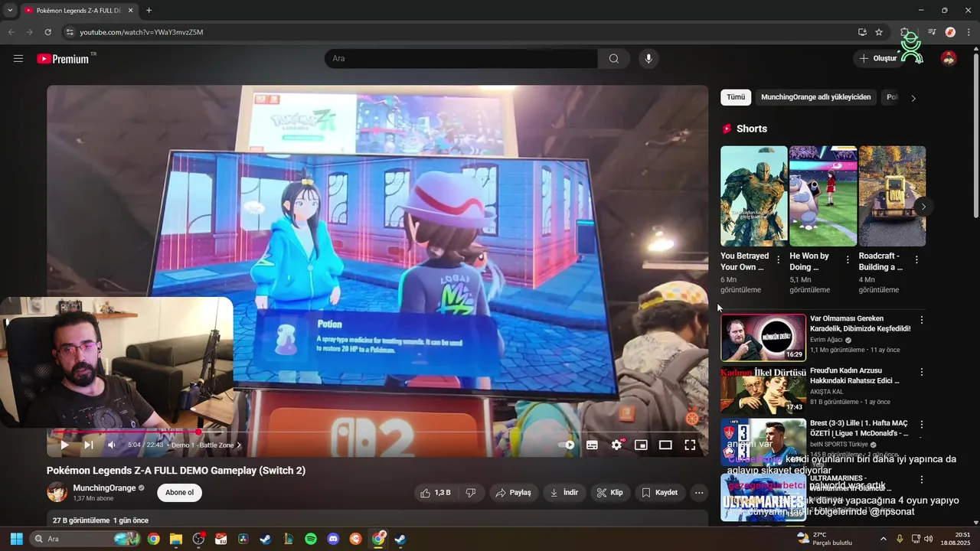The width and height of the screenshot is (980, 551).
Task: Open 'He Won by Doing' short thumbnail
Action: pyautogui.click(x=823, y=196)
